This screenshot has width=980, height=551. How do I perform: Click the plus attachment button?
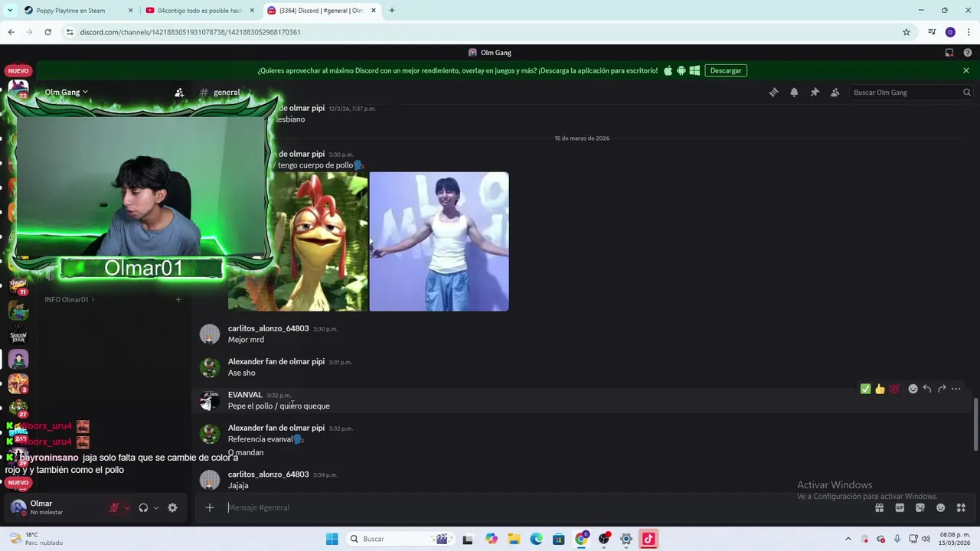coord(209,507)
